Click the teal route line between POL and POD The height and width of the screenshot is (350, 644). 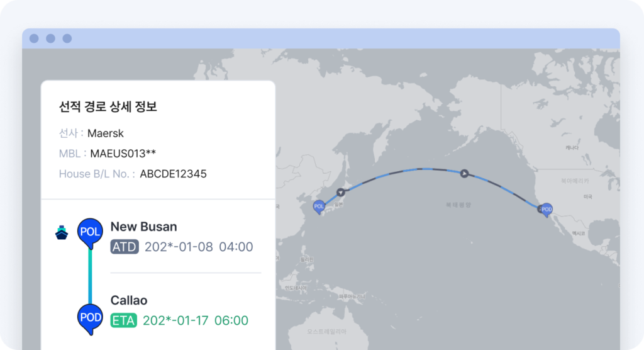(x=90, y=276)
